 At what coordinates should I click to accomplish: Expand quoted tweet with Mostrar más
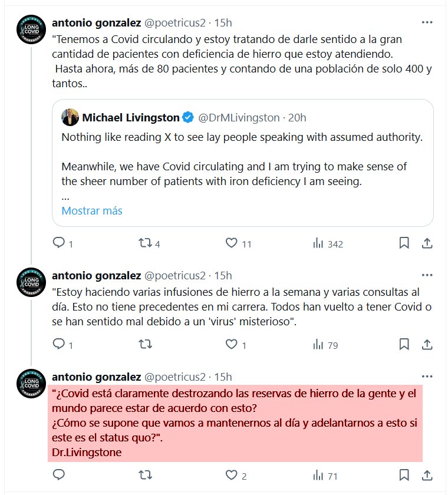(x=92, y=210)
